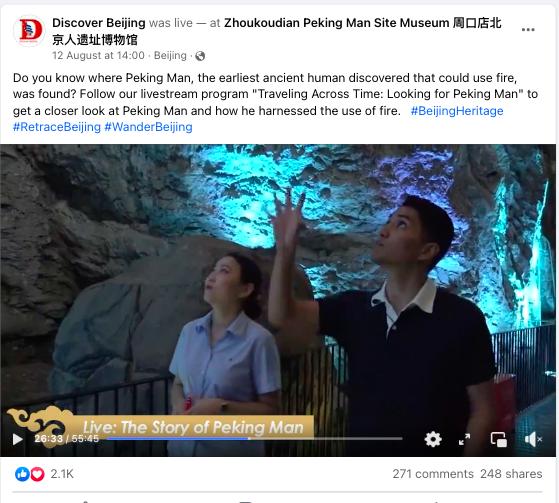Image resolution: width=559 pixels, height=503 pixels.
Task: Show the 271 comments
Action: coord(433,474)
